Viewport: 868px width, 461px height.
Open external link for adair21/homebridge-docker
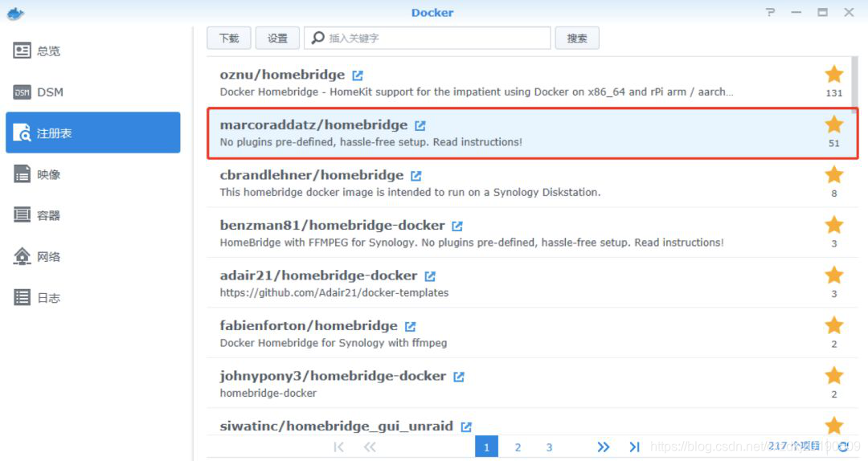click(429, 276)
